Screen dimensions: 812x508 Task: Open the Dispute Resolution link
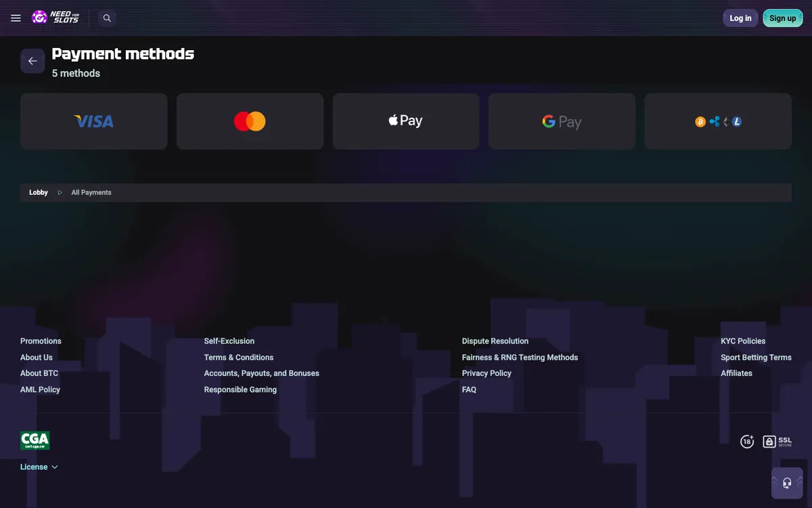(495, 341)
